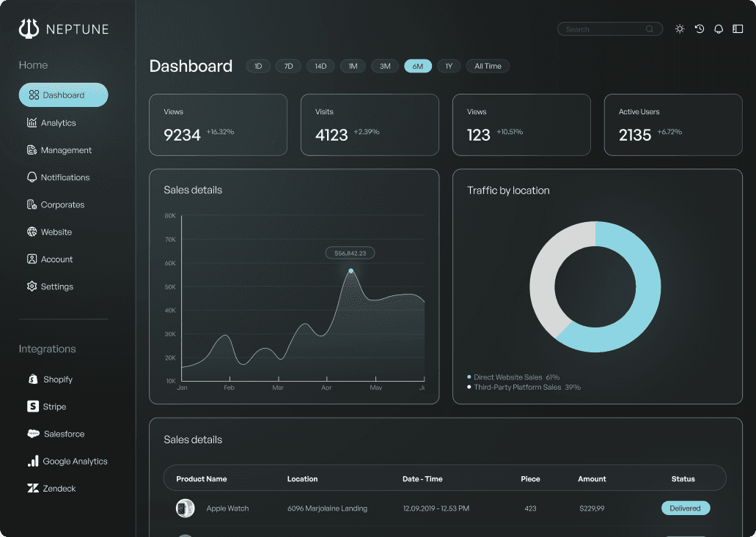The width and height of the screenshot is (756, 537).
Task: Select the Salesforce cloud icon
Action: coord(33,434)
